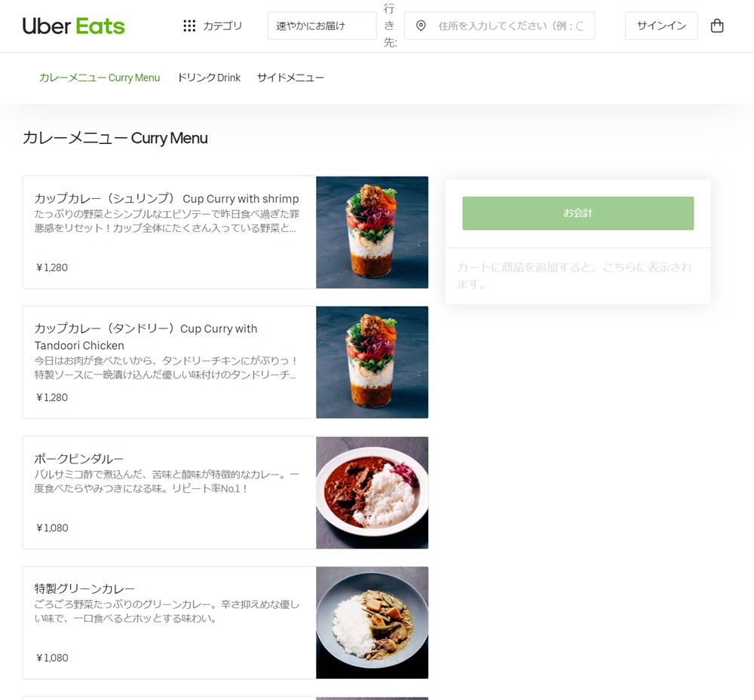Open the Cup Curry Tandoori Chicken photo
754x700 pixels.
coord(372,362)
